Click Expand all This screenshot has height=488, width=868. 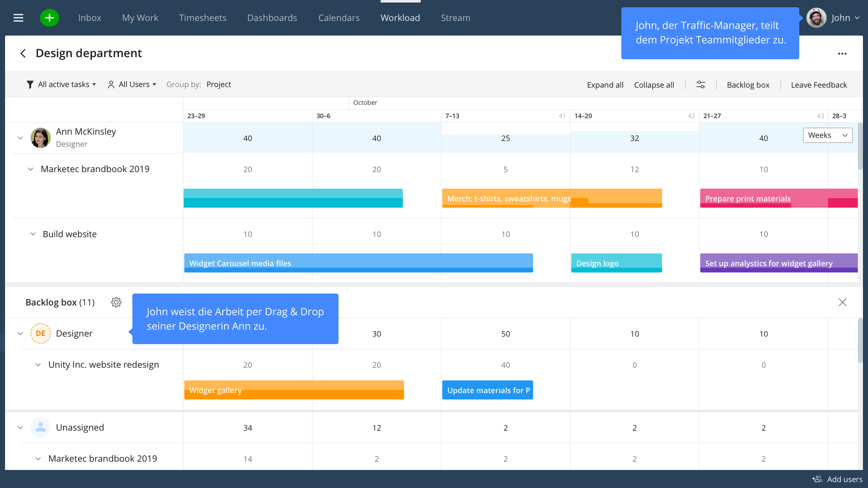click(x=605, y=85)
